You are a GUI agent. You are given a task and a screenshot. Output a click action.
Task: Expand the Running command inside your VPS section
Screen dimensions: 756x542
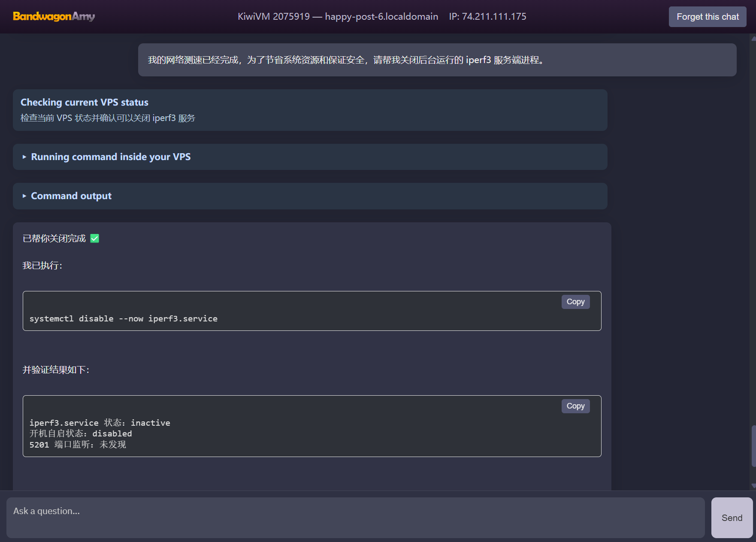[310, 157]
